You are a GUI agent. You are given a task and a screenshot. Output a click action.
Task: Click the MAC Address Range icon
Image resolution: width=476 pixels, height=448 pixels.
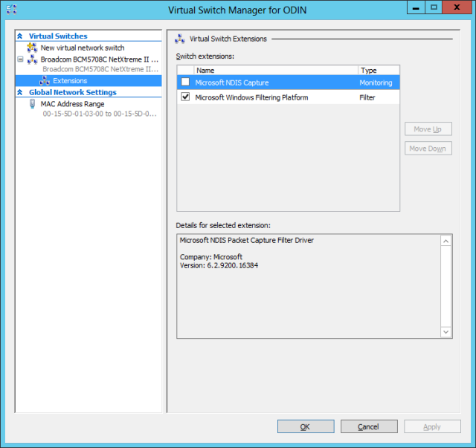[x=32, y=104]
